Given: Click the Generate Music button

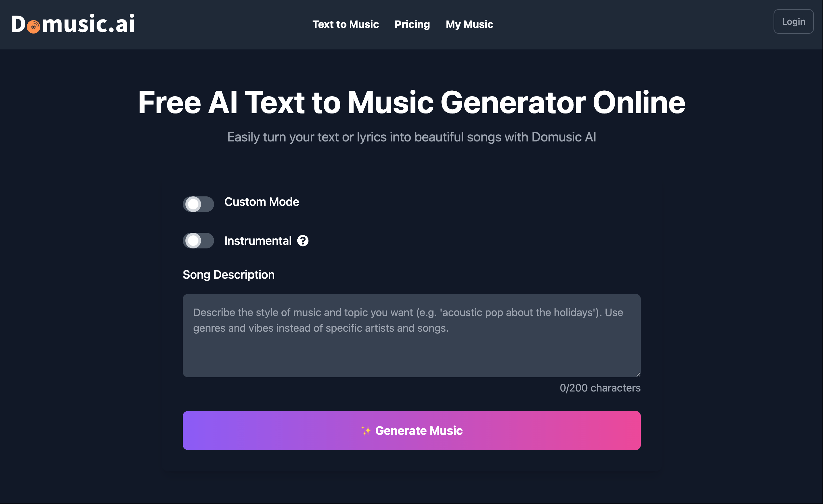Looking at the screenshot, I should [x=411, y=431].
